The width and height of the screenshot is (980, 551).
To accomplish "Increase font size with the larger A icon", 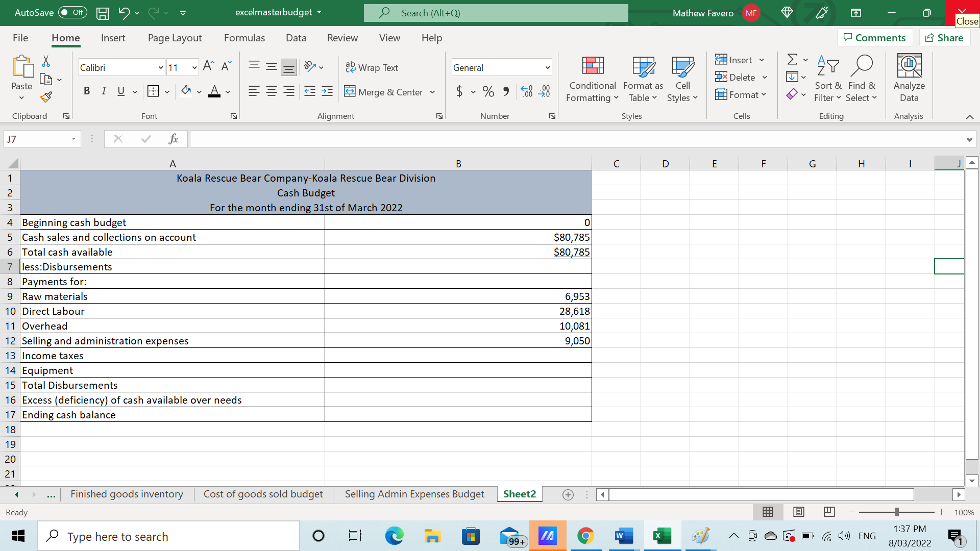I will (208, 66).
